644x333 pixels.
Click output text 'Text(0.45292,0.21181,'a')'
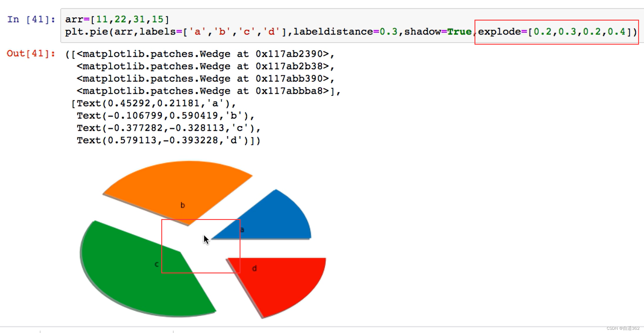click(x=156, y=103)
